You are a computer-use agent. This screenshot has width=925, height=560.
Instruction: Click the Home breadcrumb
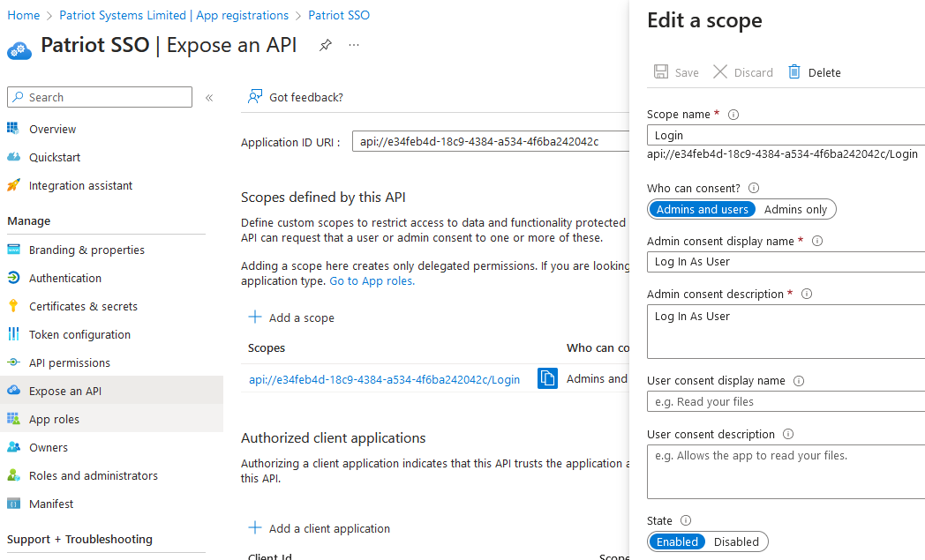coord(24,15)
